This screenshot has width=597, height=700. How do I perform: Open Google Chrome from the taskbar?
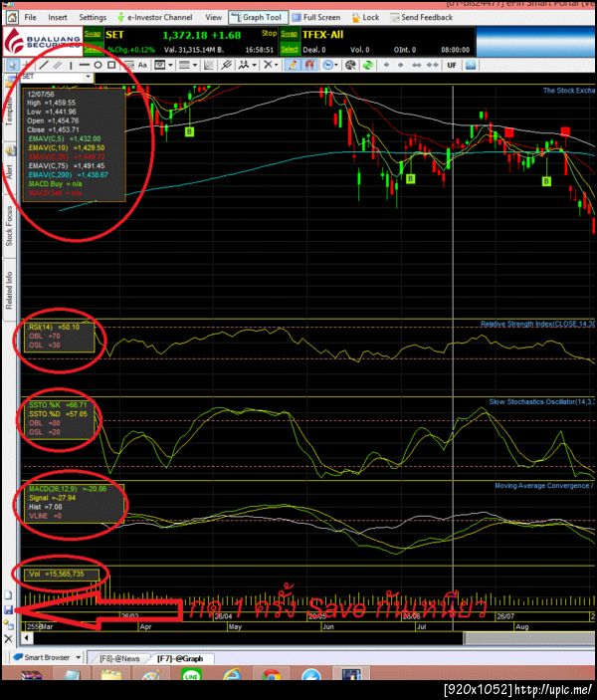coord(271,674)
